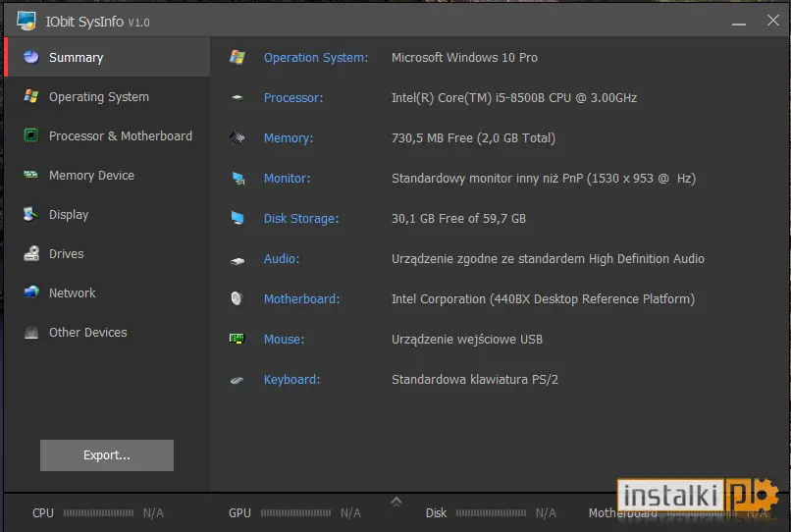791x532 pixels.
Task: Click the Export... button
Action: pyautogui.click(x=107, y=455)
